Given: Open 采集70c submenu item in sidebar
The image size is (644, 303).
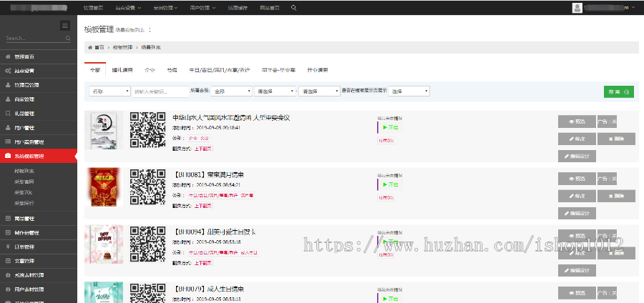Looking at the screenshot, I should [x=24, y=192].
